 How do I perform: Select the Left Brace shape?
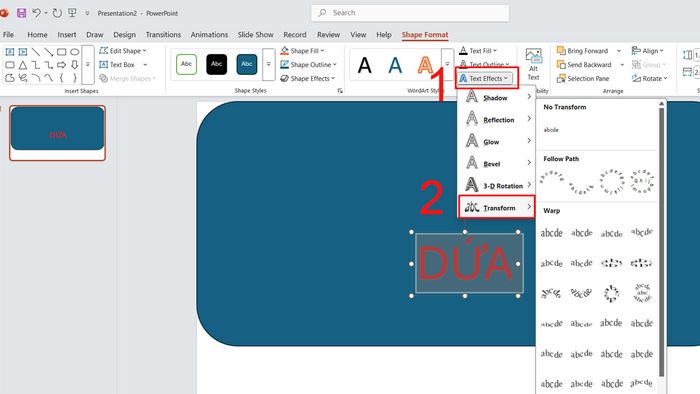tap(62, 78)
